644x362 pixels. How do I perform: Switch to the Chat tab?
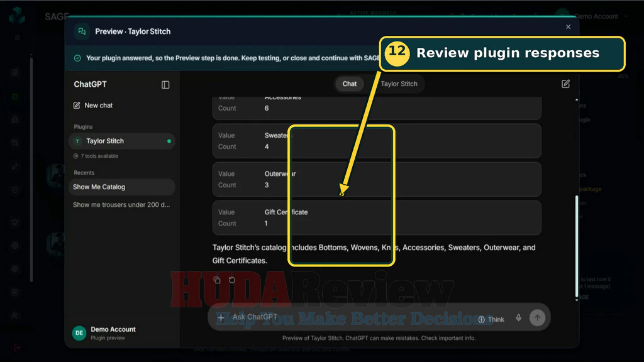coord(350,84)
